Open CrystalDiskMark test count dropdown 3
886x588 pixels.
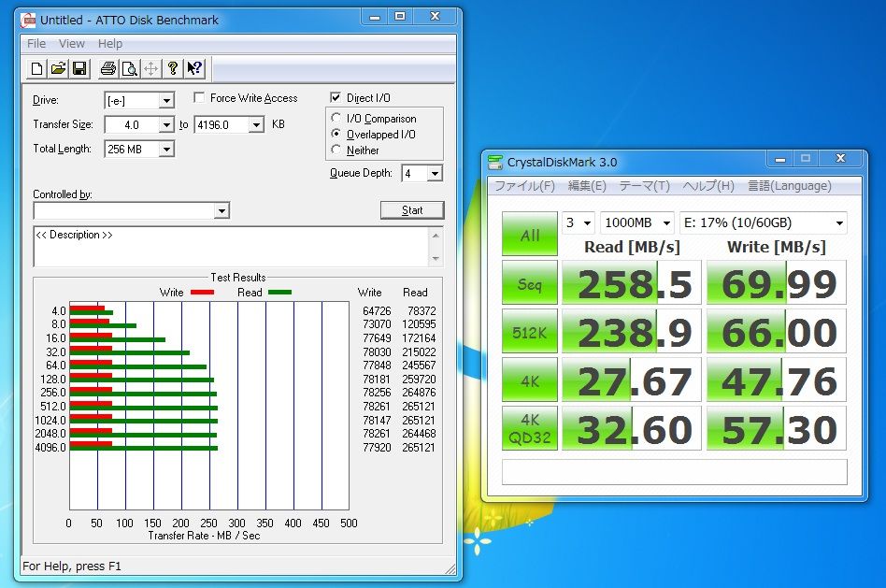click(x=579, y=222)
